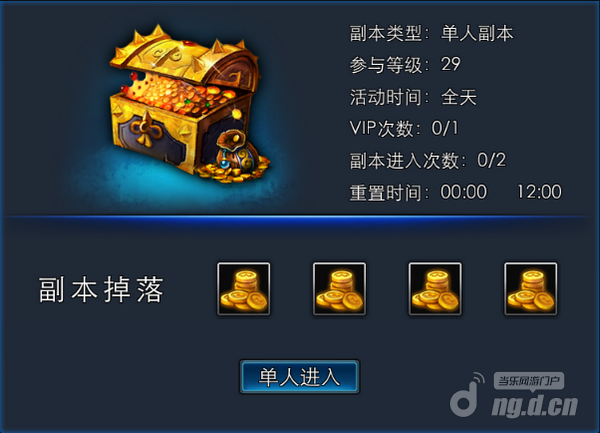Click the 活动时间 全天 line
600x433 pixels.
click(413, 97)
